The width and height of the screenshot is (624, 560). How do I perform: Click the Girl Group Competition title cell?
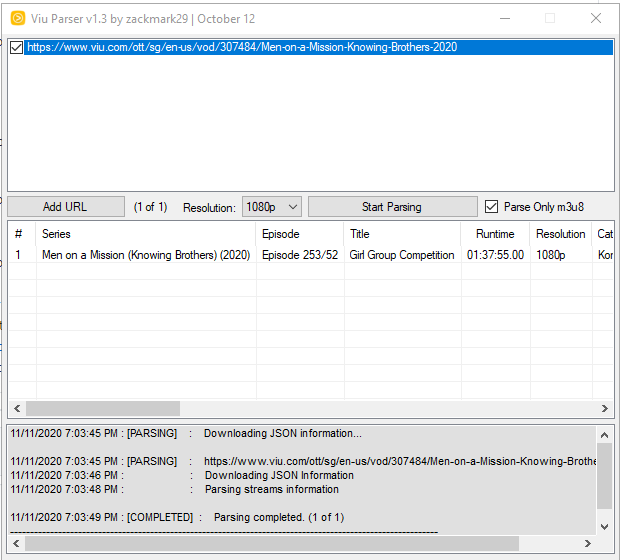click(x=402, y=255)
